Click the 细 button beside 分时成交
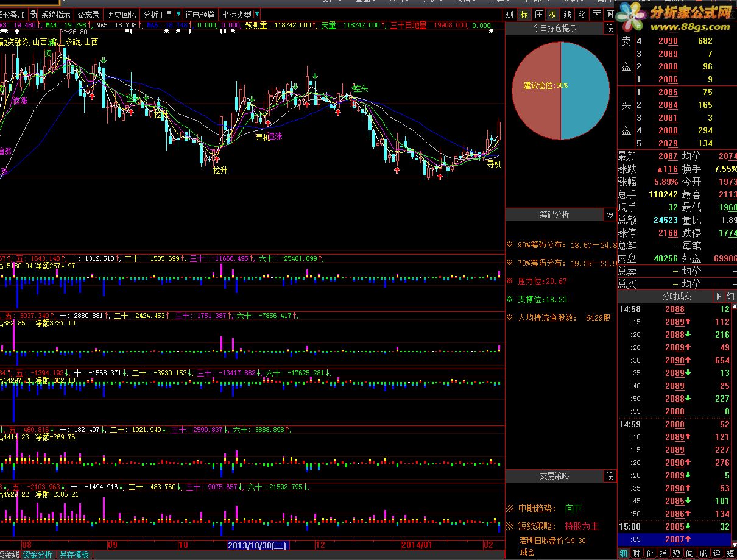Viewport: 737px width, 560px height. (x=730, y=296)
